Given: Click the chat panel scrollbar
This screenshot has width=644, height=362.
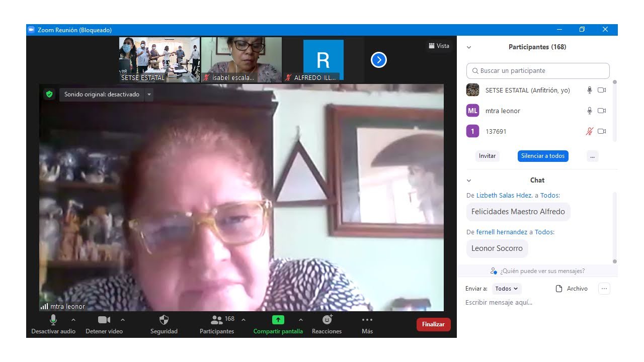Looking at the screenshot, I should click(614, 227).
